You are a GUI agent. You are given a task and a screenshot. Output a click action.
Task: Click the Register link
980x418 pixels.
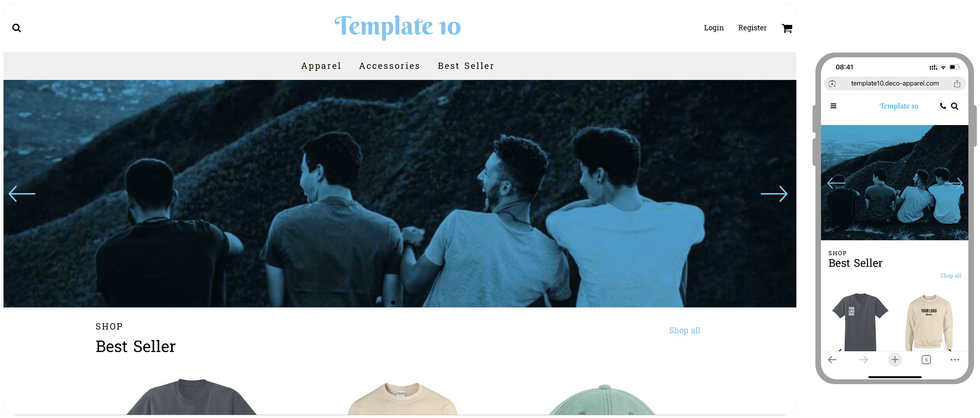point(752,28)
